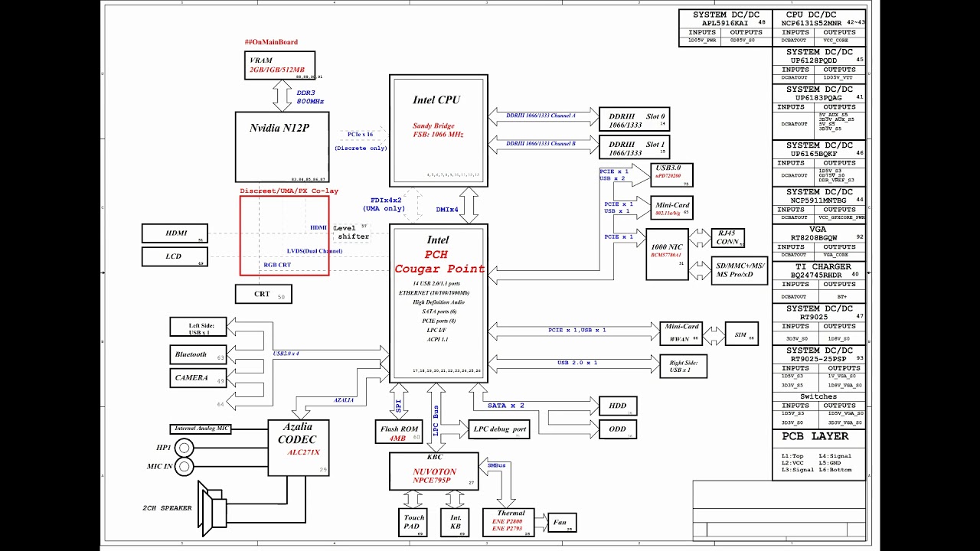This screenshot has height=551, width=980.
Task: Click the "DDRIII 1066/1333 Channel B" label
Action: point(541,143)
